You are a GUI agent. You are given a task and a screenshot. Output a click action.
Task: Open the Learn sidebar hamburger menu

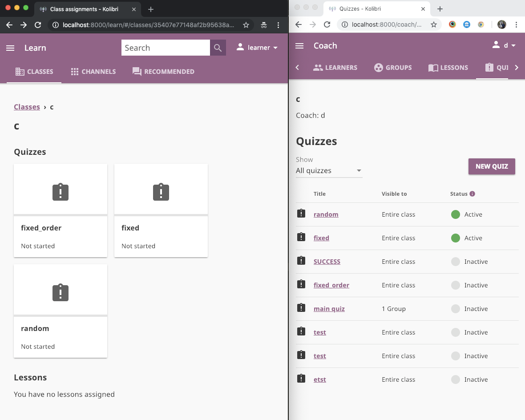tap(10, 48)
